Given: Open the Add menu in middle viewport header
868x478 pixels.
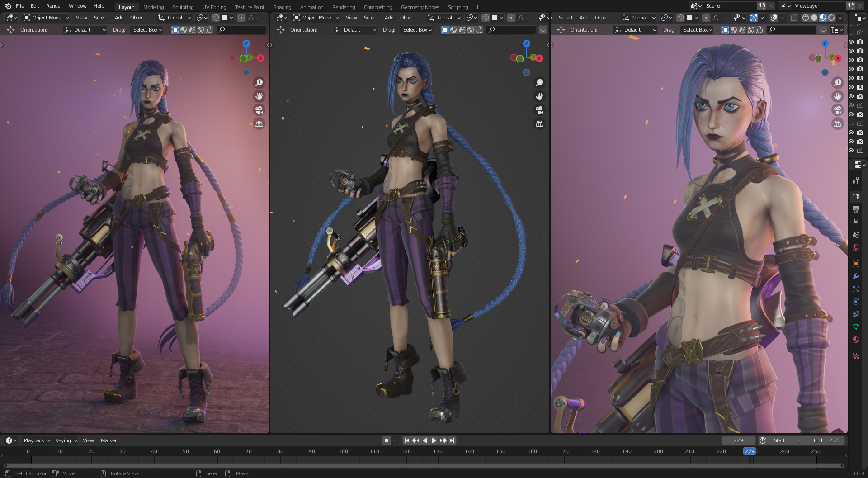Looking at the screenshot, I should (389, 18).
